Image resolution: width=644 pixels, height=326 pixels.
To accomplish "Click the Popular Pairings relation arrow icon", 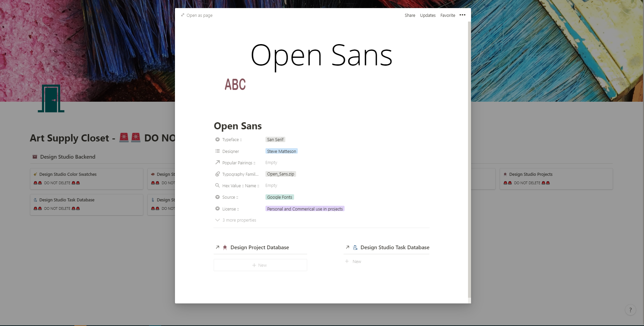I will point(217,163).
